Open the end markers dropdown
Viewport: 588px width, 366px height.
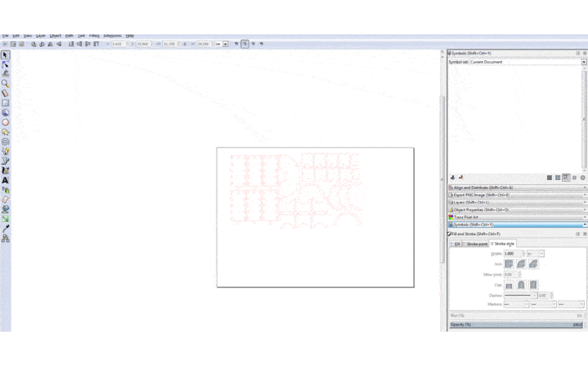[x=571, y=304]
